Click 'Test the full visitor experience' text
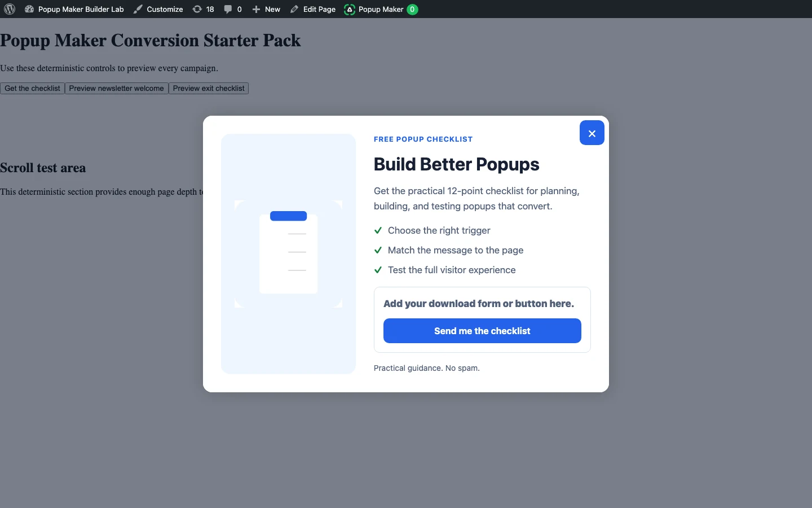 pyautogui.click(x=452, y=270)
